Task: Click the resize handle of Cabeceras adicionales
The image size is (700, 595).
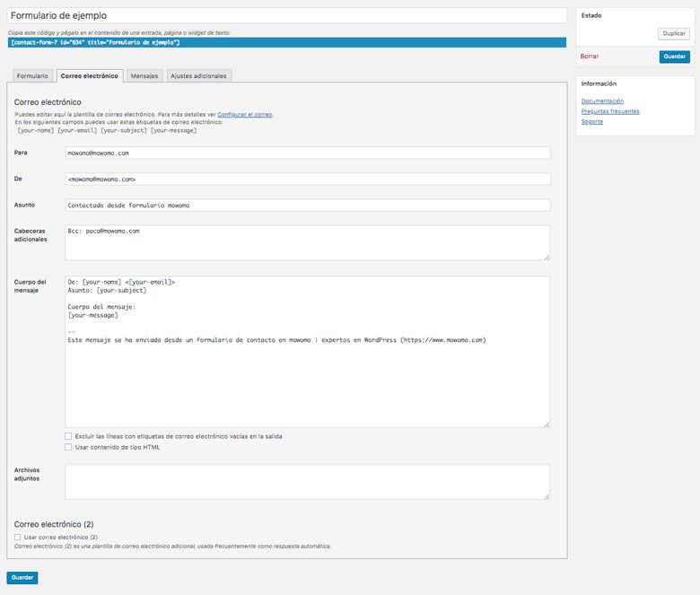Action: [x=547, y=257]
